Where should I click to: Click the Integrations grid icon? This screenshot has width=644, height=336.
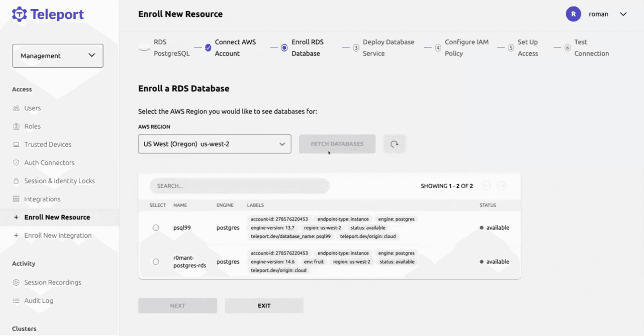pyautogui.click(x=16, y=199)
